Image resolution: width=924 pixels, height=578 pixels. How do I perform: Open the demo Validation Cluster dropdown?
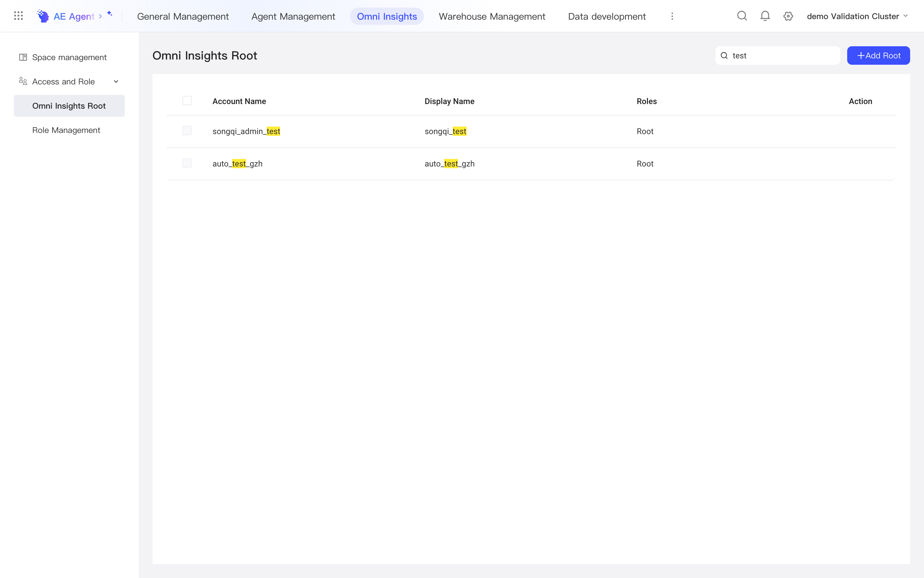click(857, 16)
